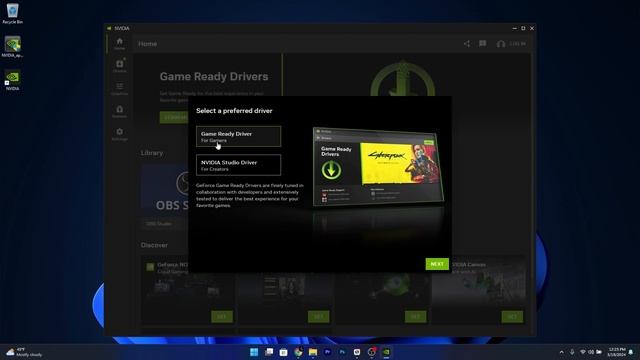The width and height of the screenshot is (640, 360).
Task: Open Settings gear in the NVIDIA sidebar
Action: pos(120,134)
